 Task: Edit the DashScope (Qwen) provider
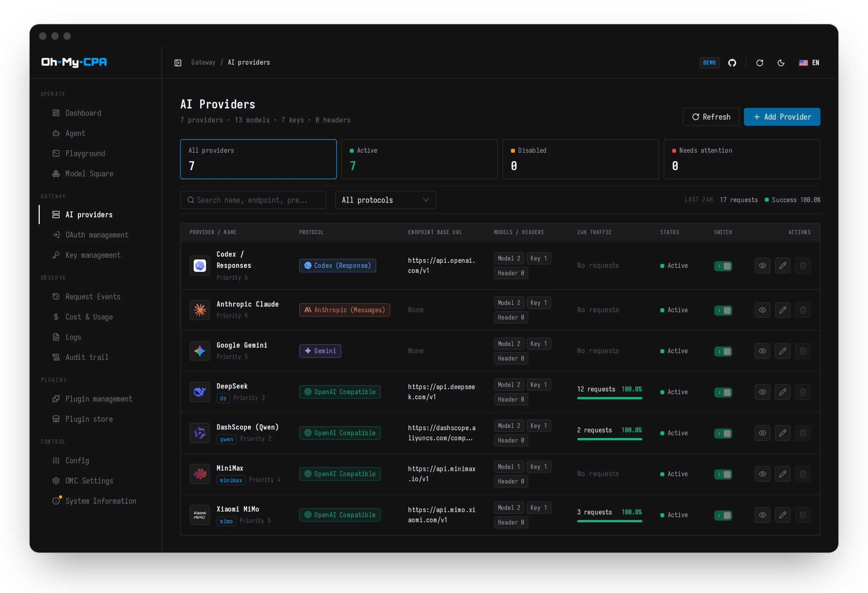click(x=782, y=433)
